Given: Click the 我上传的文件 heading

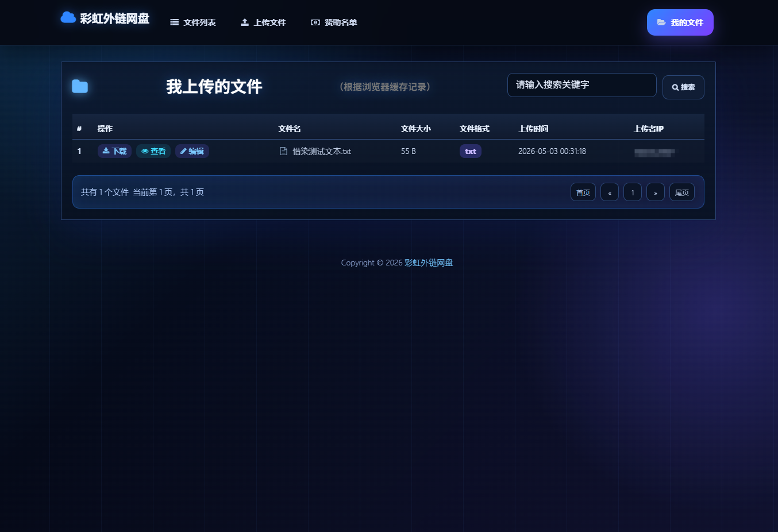Looking at the screenshot, I should [x=214, y=87].
